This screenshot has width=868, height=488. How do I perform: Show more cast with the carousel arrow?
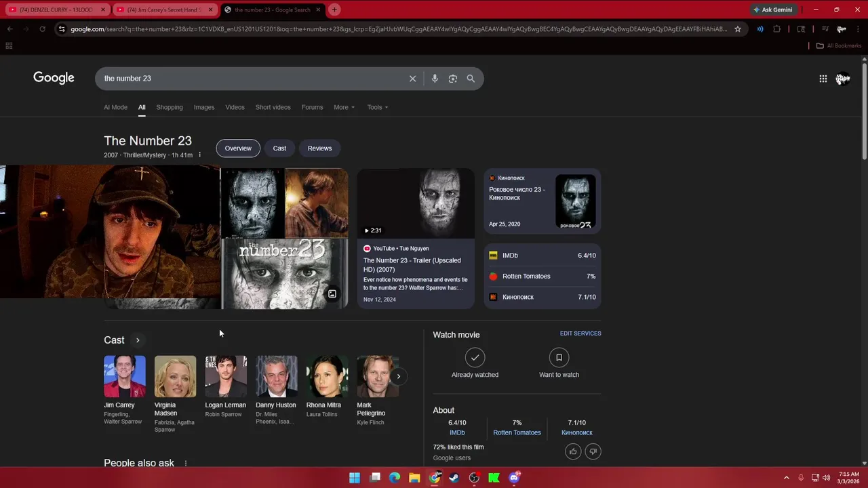398,376
